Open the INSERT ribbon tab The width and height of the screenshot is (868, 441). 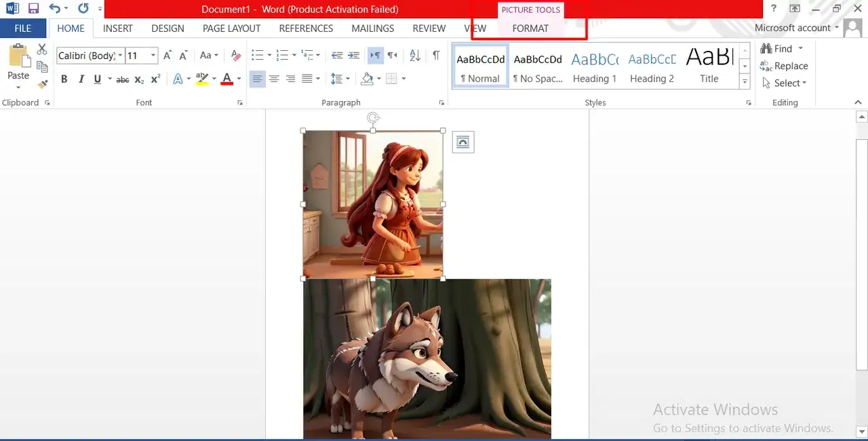(x=118, y=28)
